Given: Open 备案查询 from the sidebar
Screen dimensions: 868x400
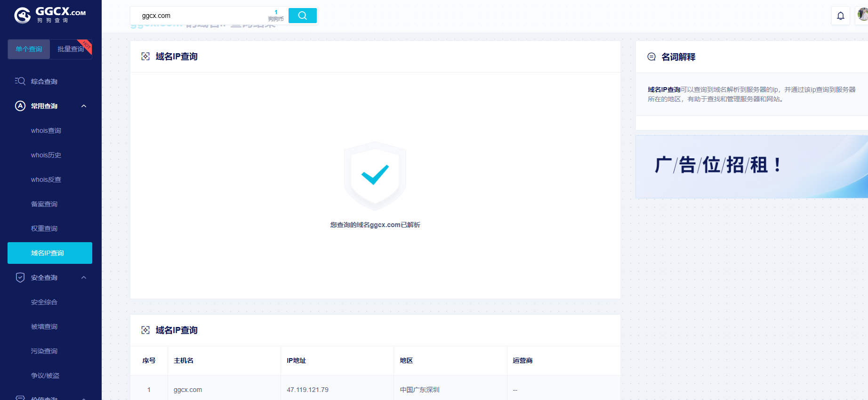Looking at the screenshot, I should [x=44, y=204].
